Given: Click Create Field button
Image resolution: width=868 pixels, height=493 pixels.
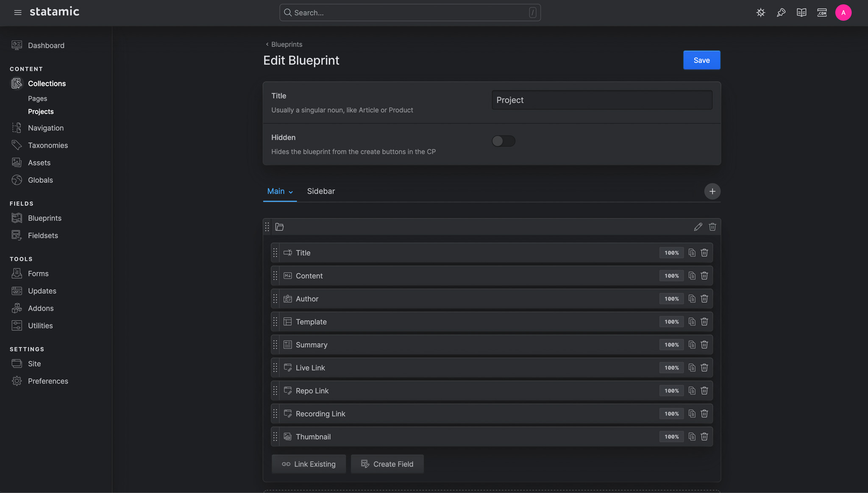Looking at the screenshot, I should [x=387, y=464].
